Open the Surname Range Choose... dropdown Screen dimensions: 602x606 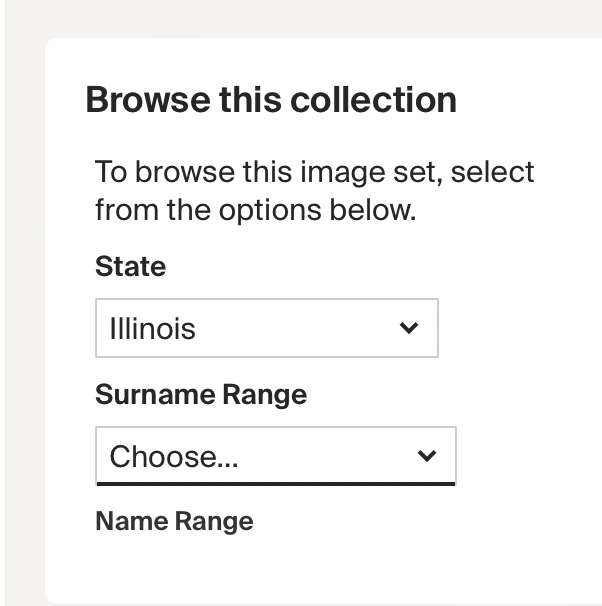tap(276, 456)
